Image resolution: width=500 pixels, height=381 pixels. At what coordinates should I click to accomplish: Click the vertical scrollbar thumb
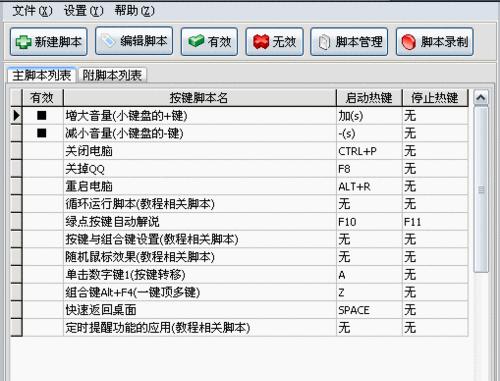coord(481,190)
